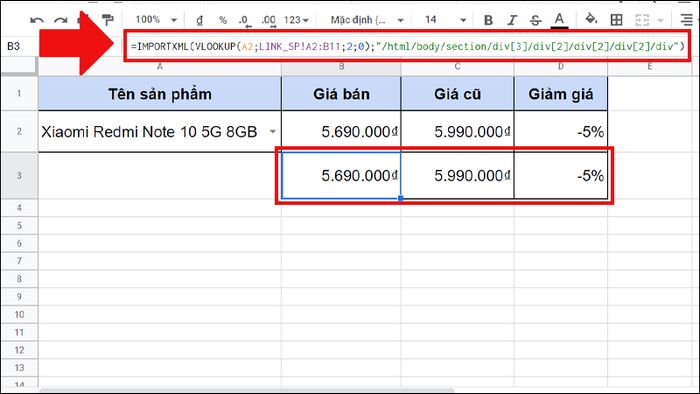The image size is (700, 394).
Task: Toggle Italic formatting
Action: (x=512, y=20)
